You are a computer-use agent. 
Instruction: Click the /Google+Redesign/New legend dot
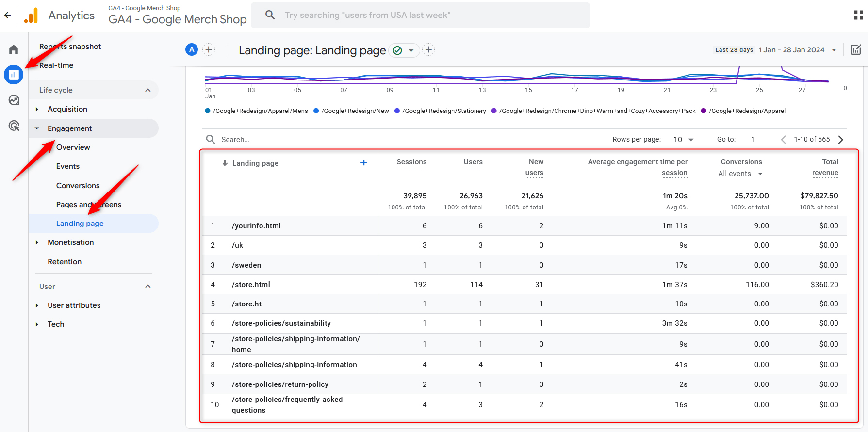click(x=316, y=111)
